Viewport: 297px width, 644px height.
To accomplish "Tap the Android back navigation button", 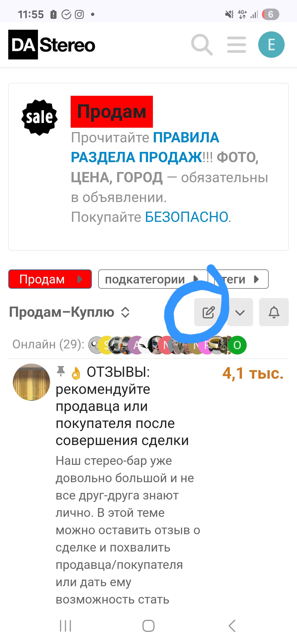I will (x=232, y=626).
